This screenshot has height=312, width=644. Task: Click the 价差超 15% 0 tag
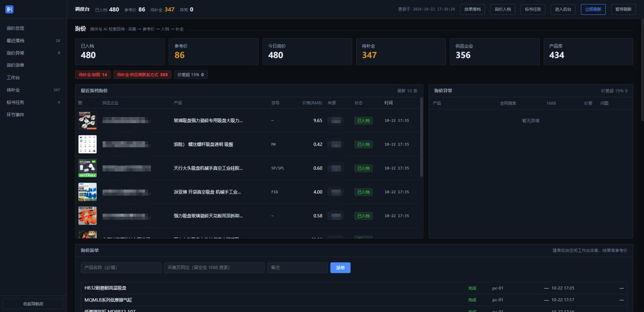[191, 74]
